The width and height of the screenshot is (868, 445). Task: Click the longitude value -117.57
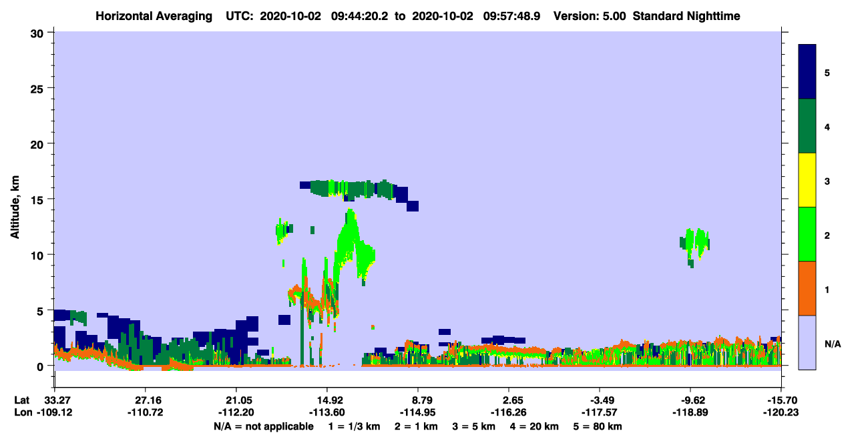tap(599, 412)
